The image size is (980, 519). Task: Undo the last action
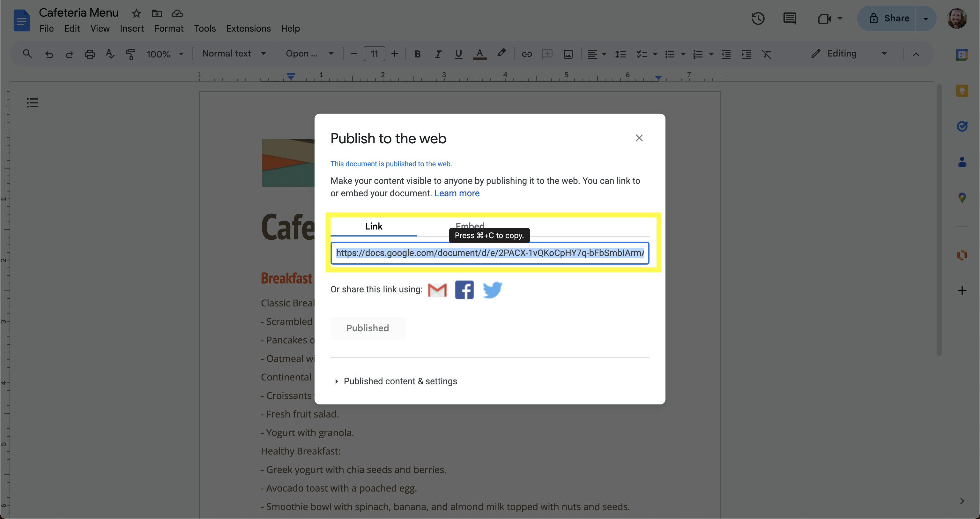tap(49, 54)
